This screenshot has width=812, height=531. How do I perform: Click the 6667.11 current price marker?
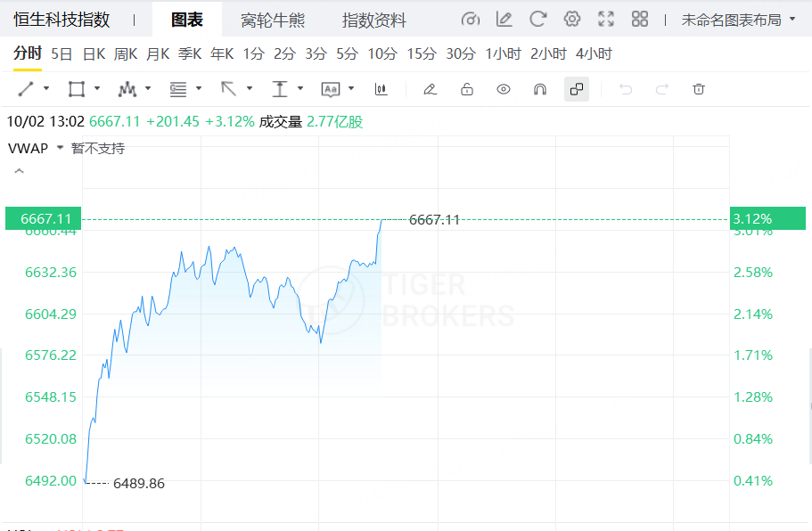click(44, 218)
